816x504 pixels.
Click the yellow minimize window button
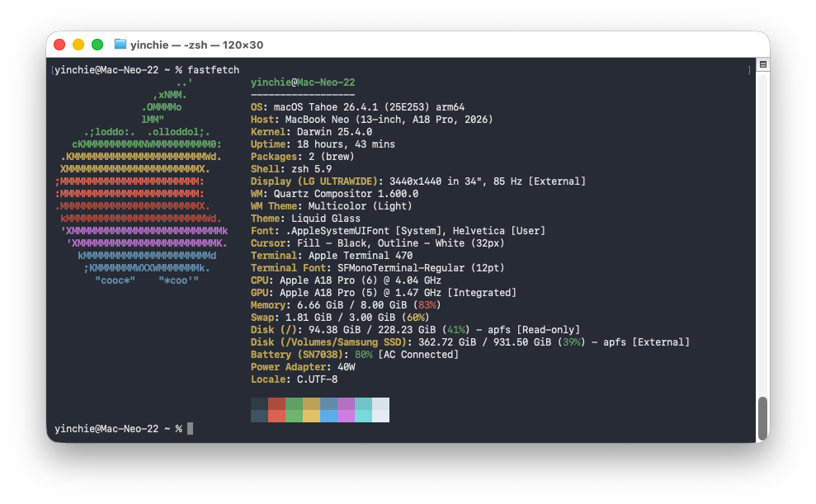coord(78,45)
